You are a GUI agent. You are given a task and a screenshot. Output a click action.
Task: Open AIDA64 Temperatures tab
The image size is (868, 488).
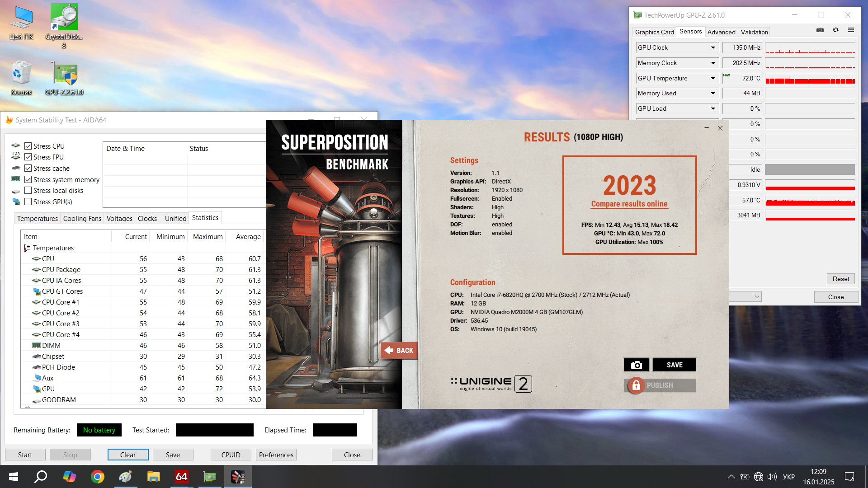[38, 218]
